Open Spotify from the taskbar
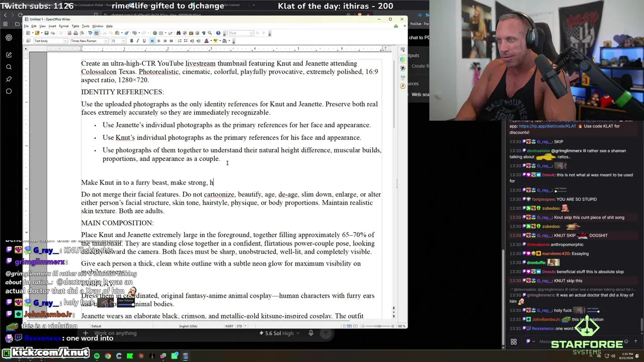Viewport: 644px width, 362px height. point(97,356)
